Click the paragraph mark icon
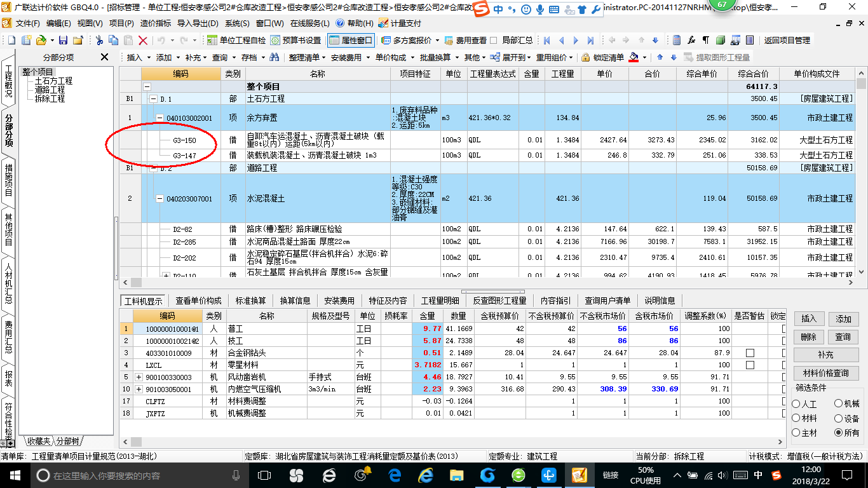The width and height of the screenshot is (868, 488). [706, 40]
